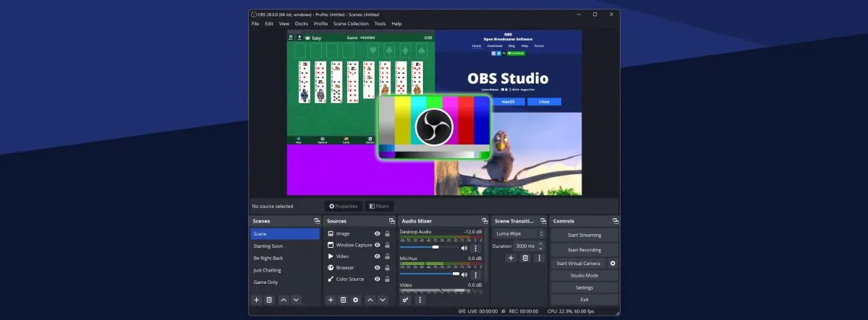This screenshot has height=320, width=868.
Task: Pop out the Controls dock
Action: [614, 221]
